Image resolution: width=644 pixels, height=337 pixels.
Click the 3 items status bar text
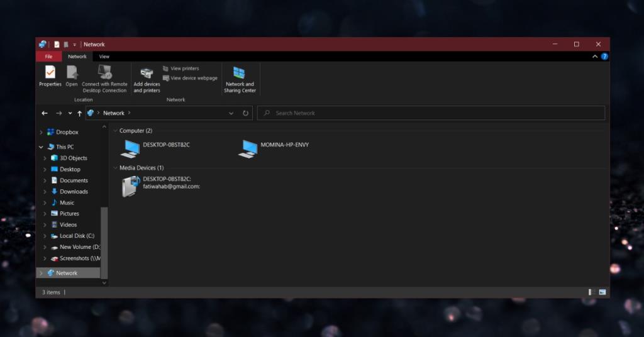coord(51,292)
